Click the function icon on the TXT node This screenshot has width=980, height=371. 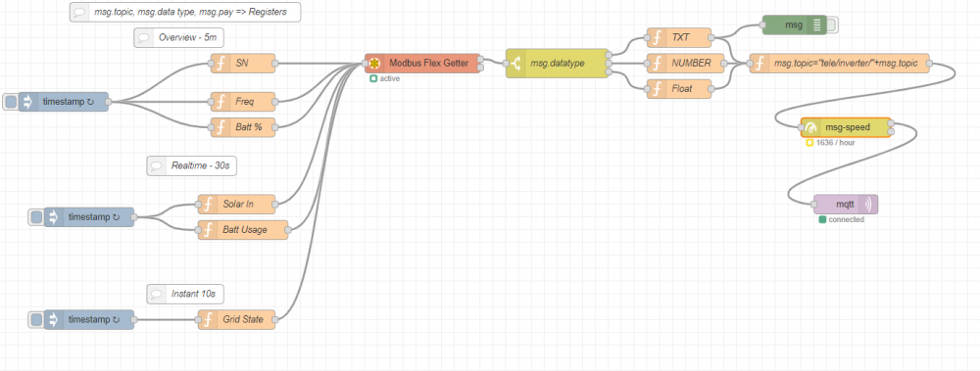(657, 37)
